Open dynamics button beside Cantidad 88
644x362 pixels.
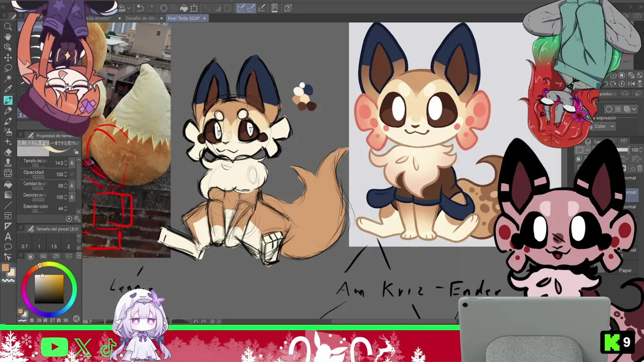click(71, 186)
